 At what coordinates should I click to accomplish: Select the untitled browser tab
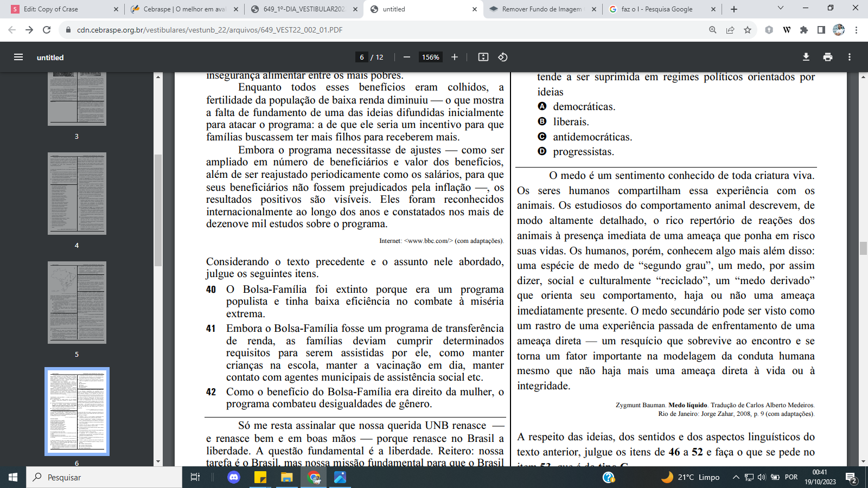tap(423, 9)
